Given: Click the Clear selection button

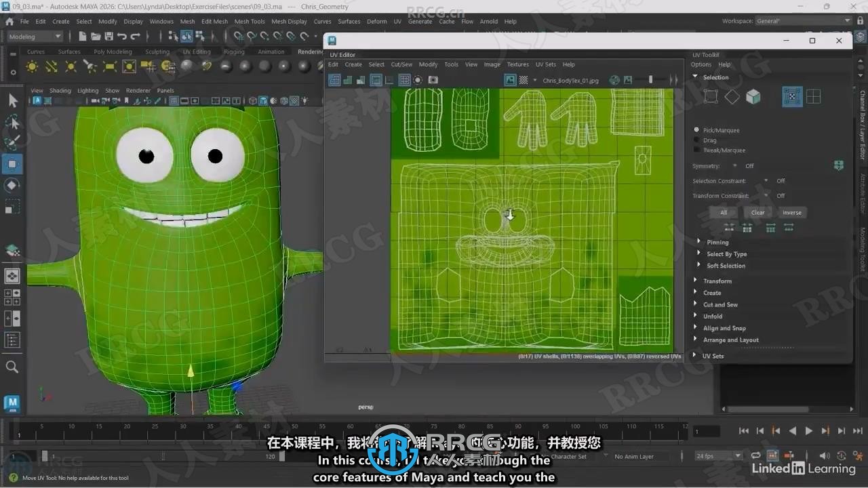Looking at the screenshot, I should 757,212.
